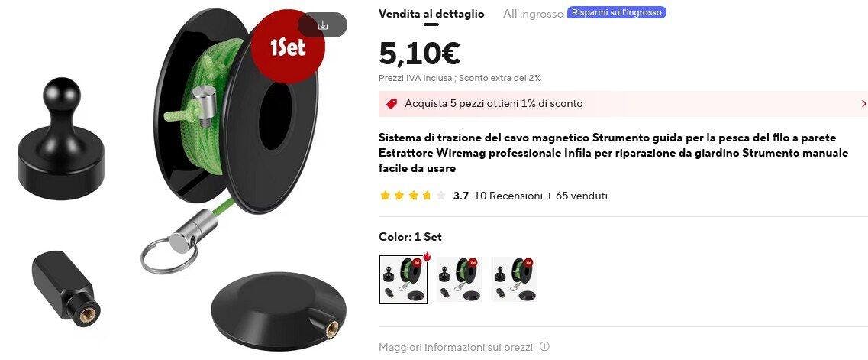Click the hot flame icon on first variant

coord(427,256)
